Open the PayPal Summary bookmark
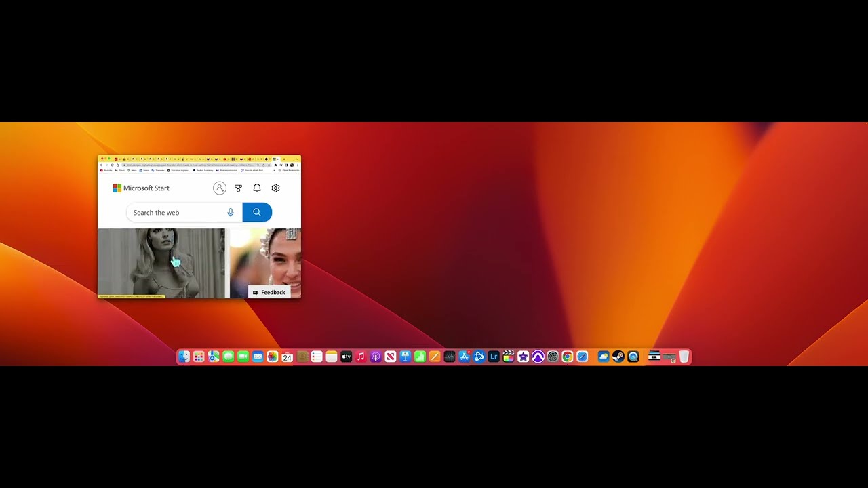This screenshot has width=868, height=488. [203, 170]
